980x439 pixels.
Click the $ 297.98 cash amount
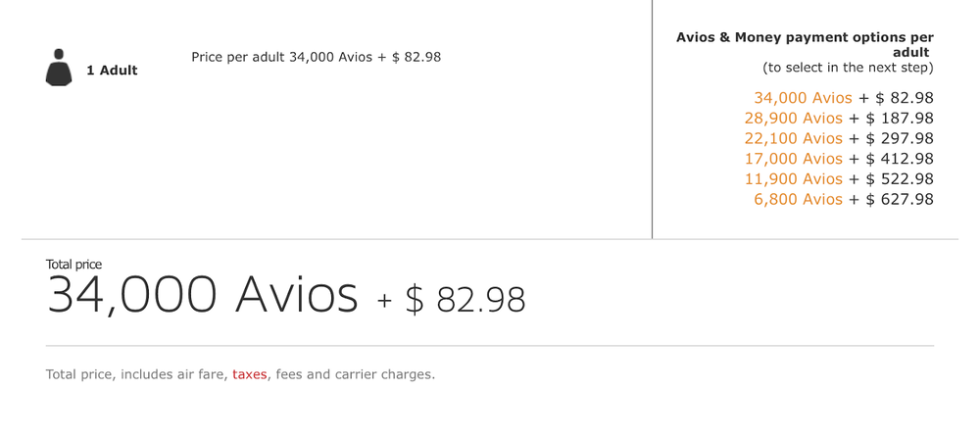pyautogui.click(x=900, y=139)
